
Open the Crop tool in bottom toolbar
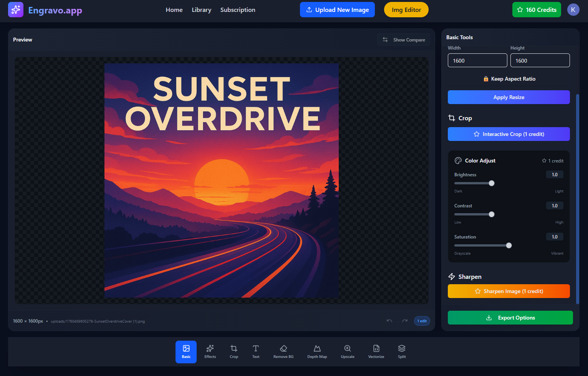click(x=234, y=351)
